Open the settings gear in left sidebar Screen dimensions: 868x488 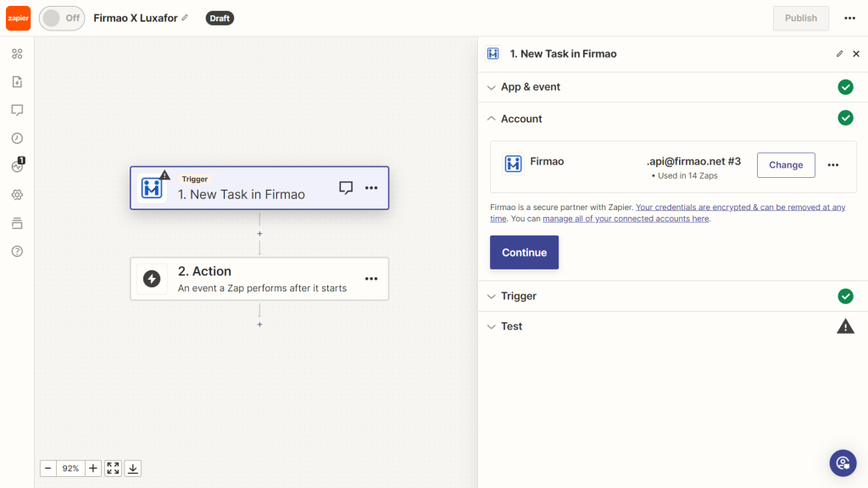(x=17, y=194)
